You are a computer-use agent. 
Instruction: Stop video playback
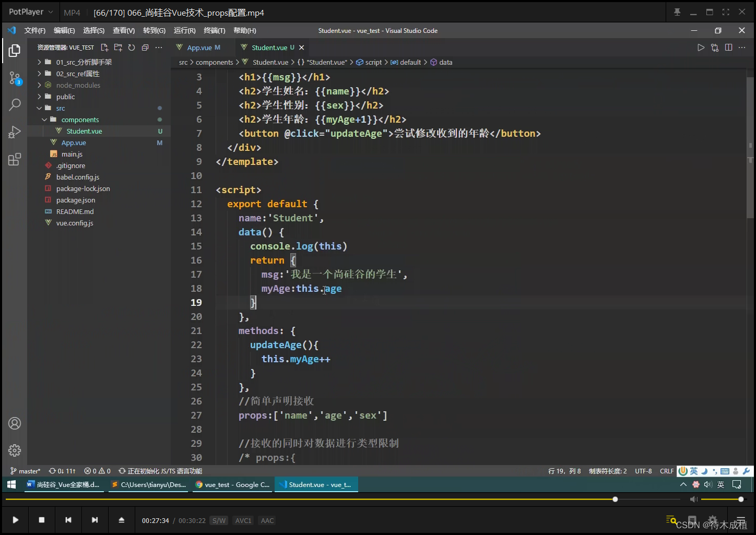tap(42, 520)
